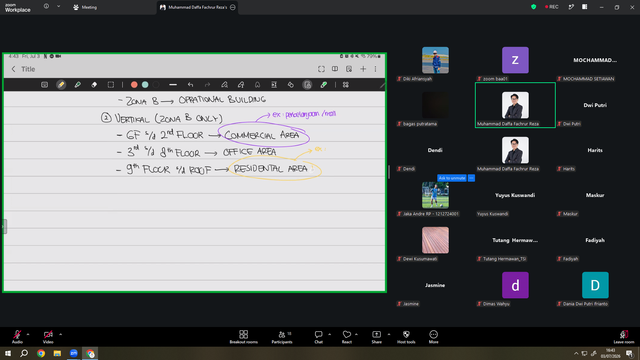Toggle full screen mode in notes app
The height and width of the screenshot is (360, 640).
(321, 69)
